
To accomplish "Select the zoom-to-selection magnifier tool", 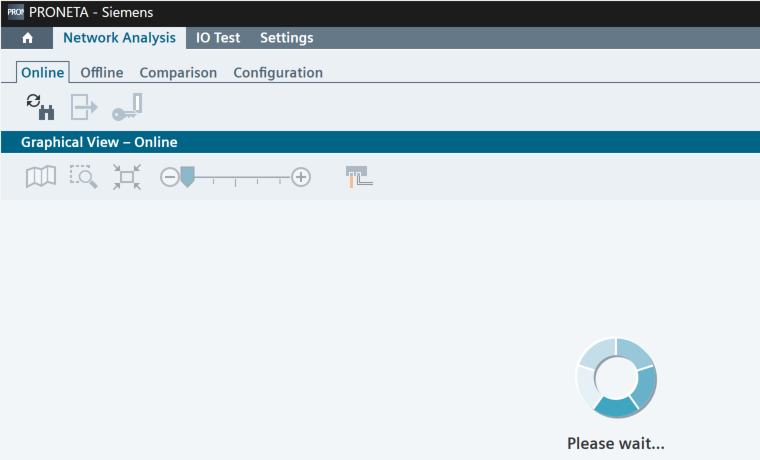I will click(x=83, y=178).
